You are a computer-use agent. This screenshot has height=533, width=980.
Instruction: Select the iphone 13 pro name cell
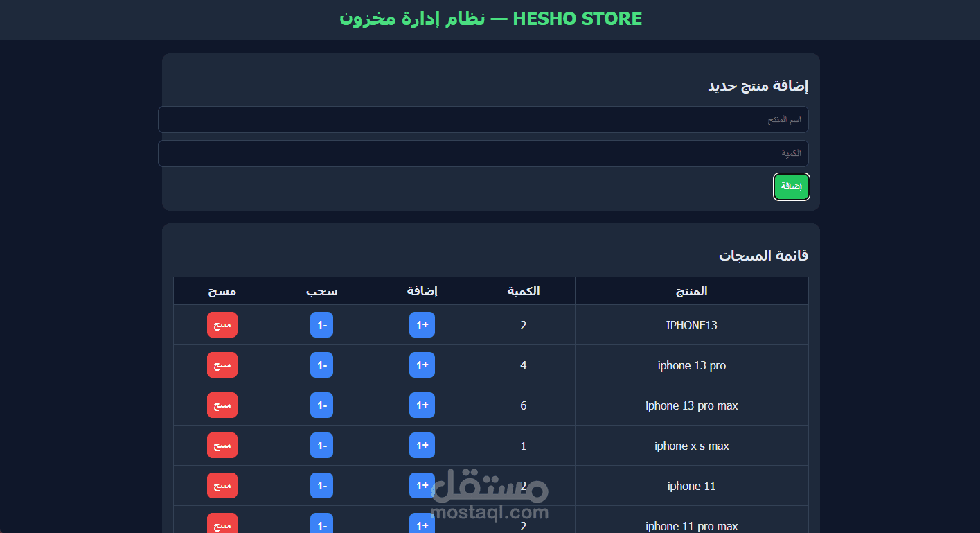click(692, 365)
